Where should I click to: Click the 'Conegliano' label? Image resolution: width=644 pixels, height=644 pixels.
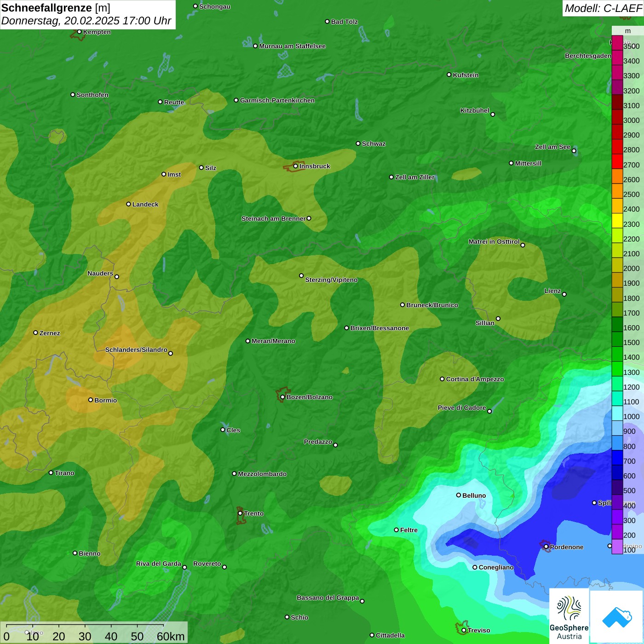coord(496,567)
